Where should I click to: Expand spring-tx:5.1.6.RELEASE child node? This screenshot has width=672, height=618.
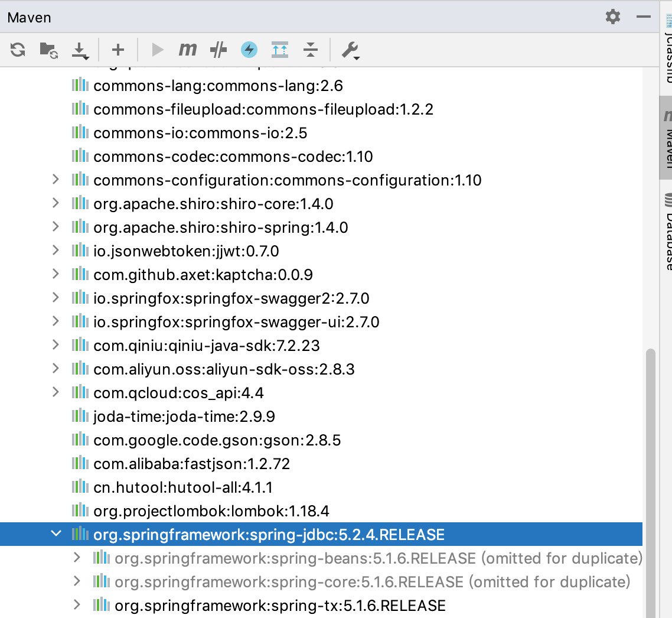click(77, 604)
